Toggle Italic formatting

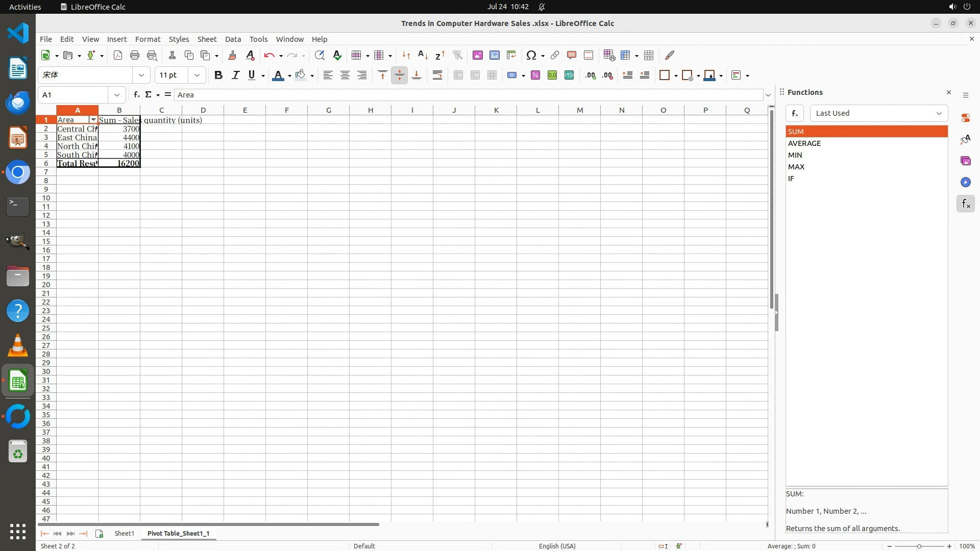pyautogui.click(x=235, y=75)
